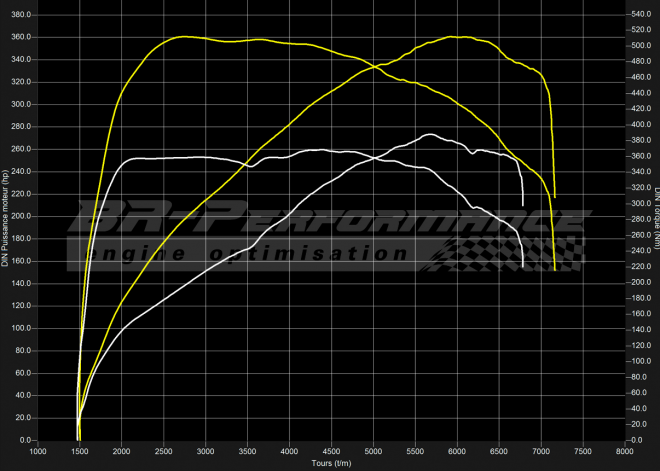The image size is (660, 471).
Task: Click the 8000 tick on the RPM axis
Action: [624, 451]
